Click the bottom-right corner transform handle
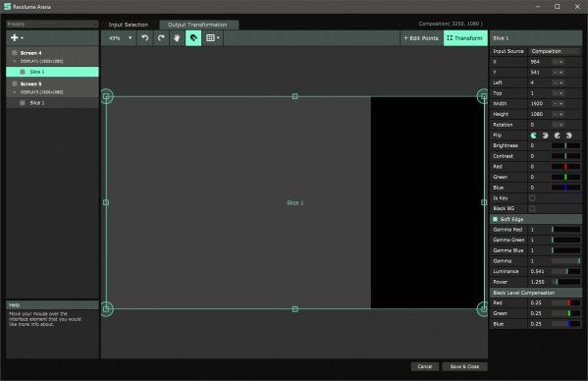 484,309
